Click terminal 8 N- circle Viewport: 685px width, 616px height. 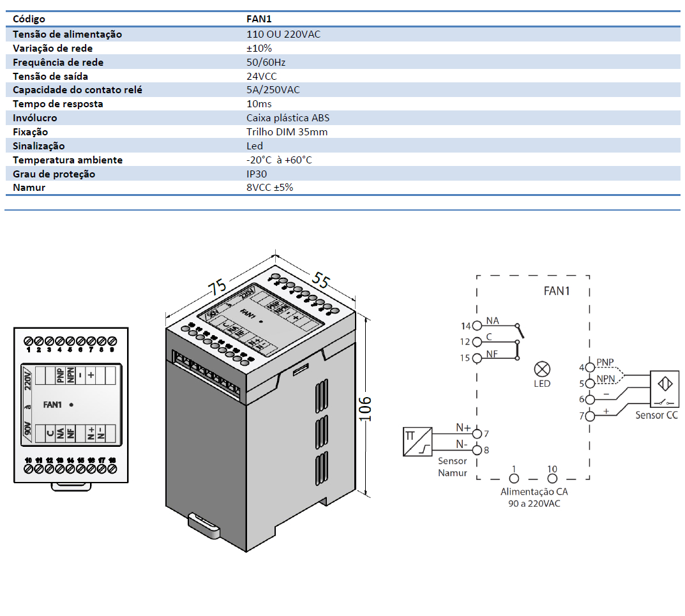[476, 450]
